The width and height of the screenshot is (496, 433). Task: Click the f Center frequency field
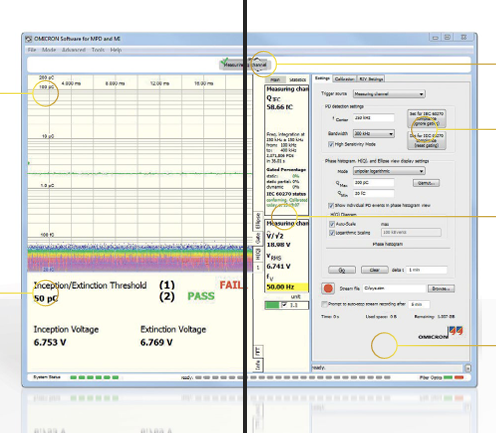tap(374, 118)
